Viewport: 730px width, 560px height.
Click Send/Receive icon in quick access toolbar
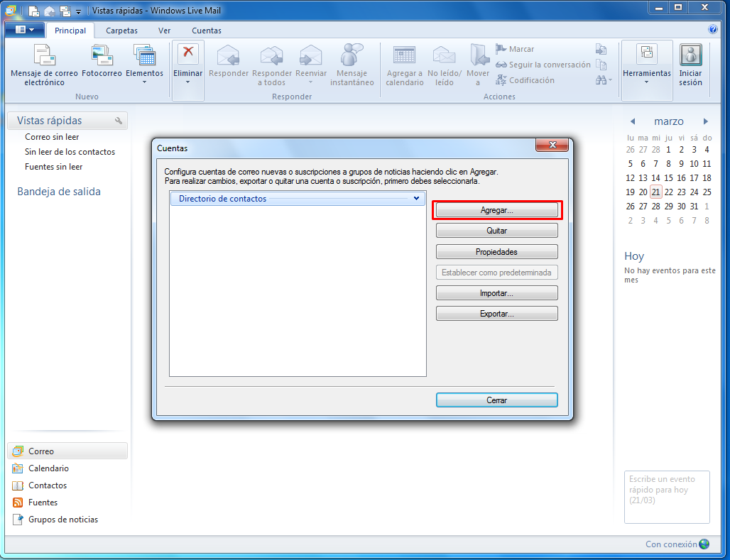(65, 10)
